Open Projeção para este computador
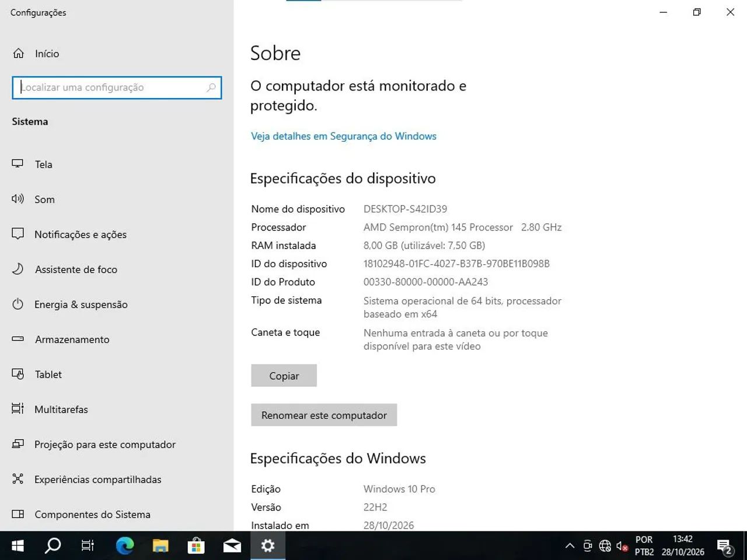This screenshot has height=560, width=747. pyautogui.click(x=117, y=444)
